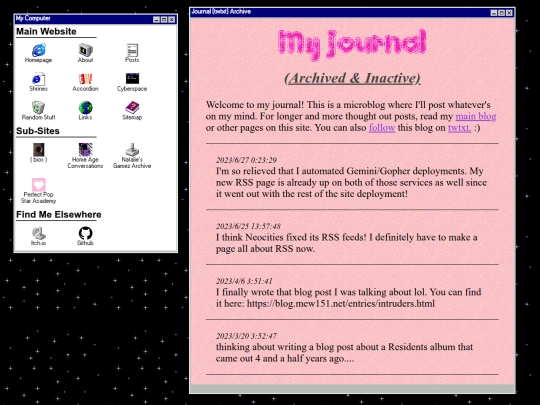Viewport: 540px width, 405px height.
Task: Open Perfect Pop Star Academy heart icon
Action: pyautogui.click(x=39, y=185)
